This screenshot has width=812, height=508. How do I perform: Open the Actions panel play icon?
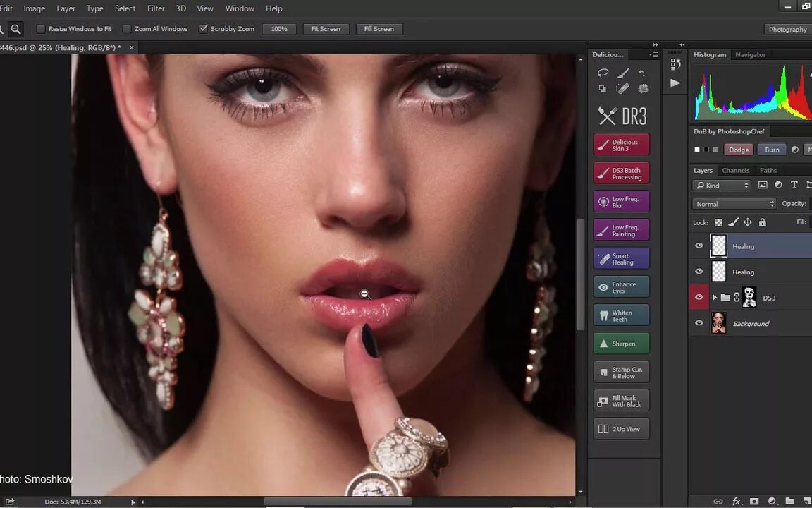click(675, 83)
